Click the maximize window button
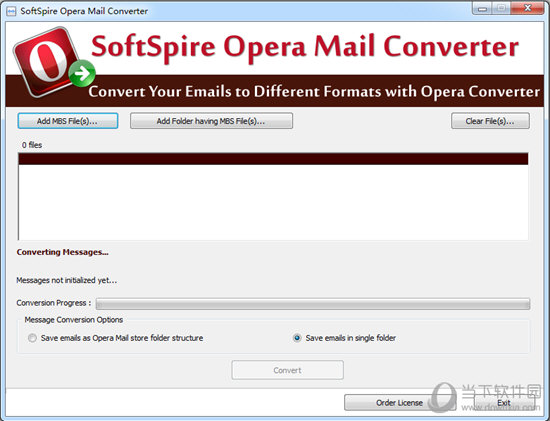This screenshot has width=550, height=421. coord(502,9)
